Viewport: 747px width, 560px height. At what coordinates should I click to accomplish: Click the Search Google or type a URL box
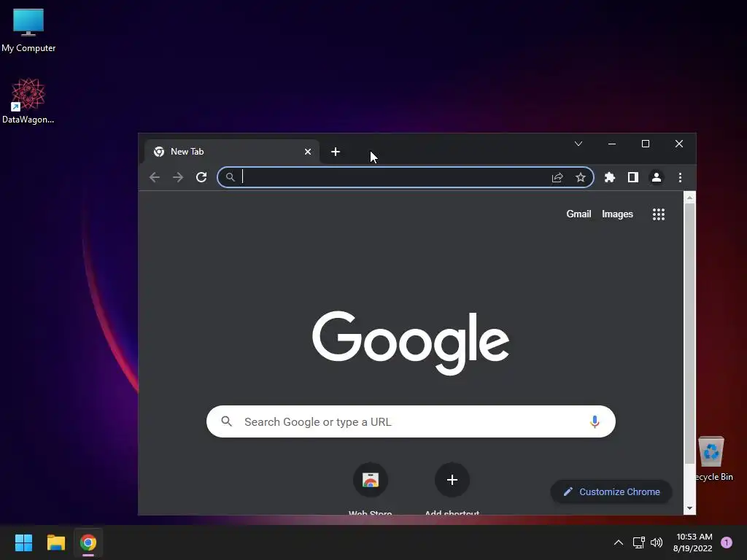tap(411, 421)
